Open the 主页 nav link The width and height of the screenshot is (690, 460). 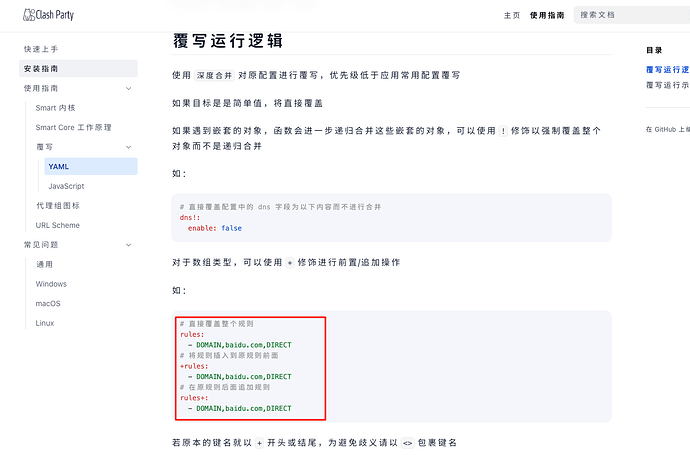512,15
